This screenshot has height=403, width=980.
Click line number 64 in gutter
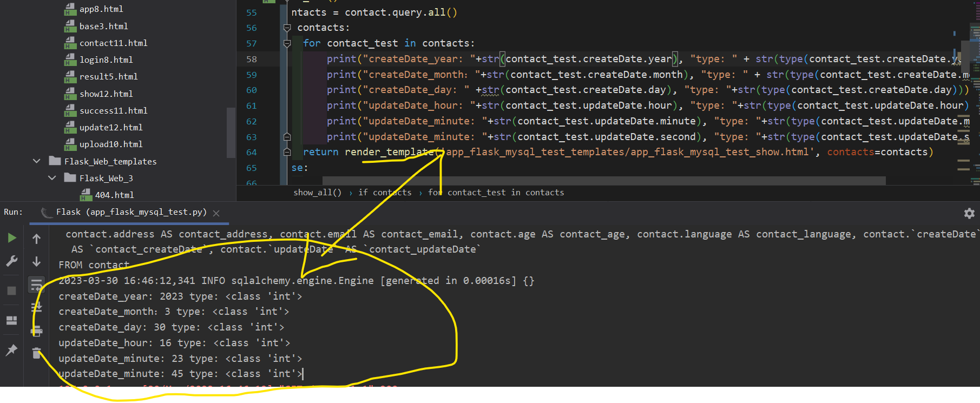coord(252,153)
